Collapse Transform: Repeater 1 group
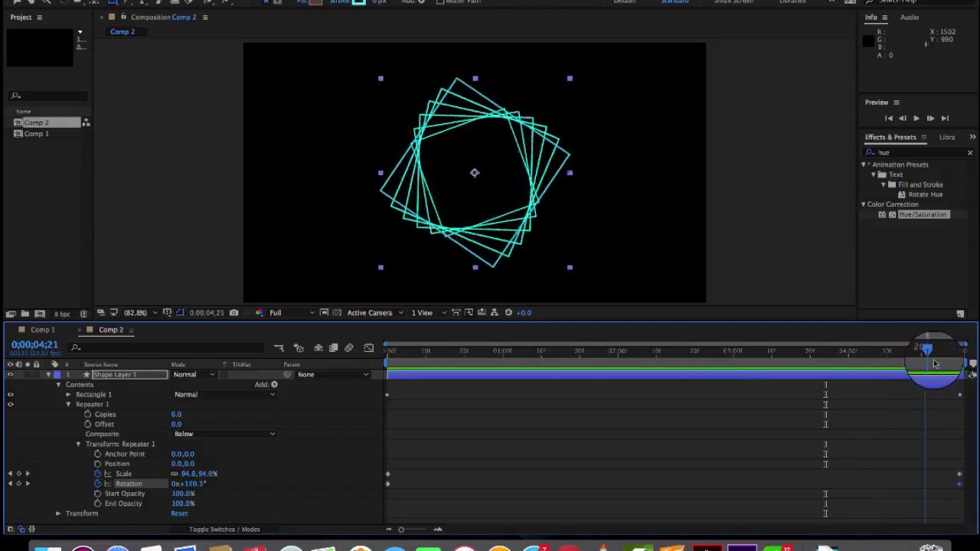The width and height of the screenshot is (980, 551). pos(78,444)
